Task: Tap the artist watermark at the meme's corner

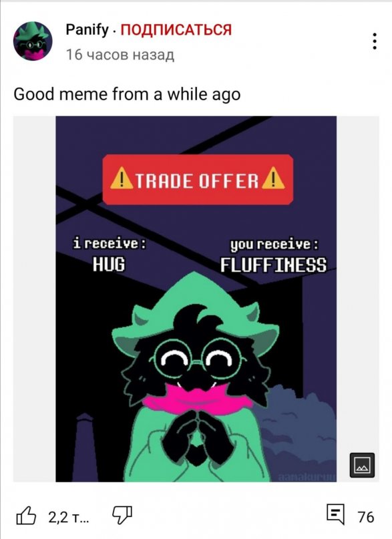Action: 307,477
